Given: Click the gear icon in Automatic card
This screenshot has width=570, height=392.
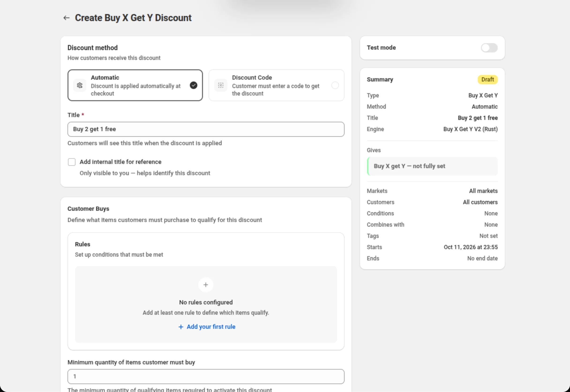Looking at the screenshot, I should 80,85.
